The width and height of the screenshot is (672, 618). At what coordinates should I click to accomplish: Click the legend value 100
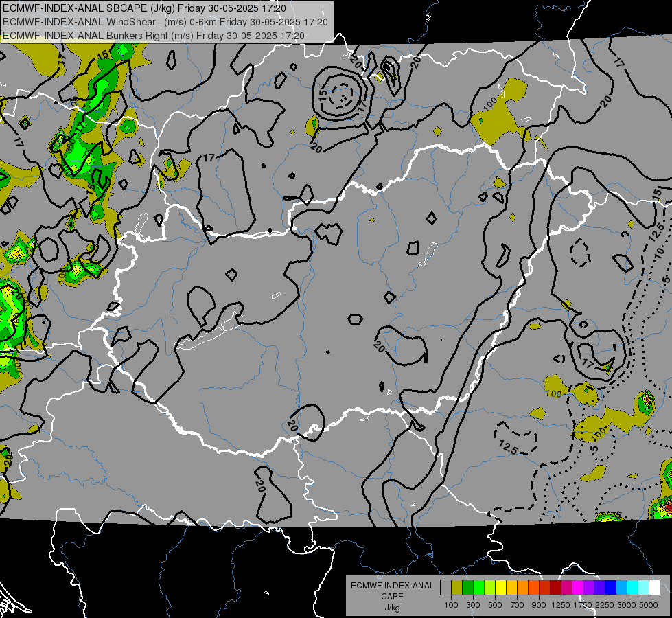tap(451, 605)
